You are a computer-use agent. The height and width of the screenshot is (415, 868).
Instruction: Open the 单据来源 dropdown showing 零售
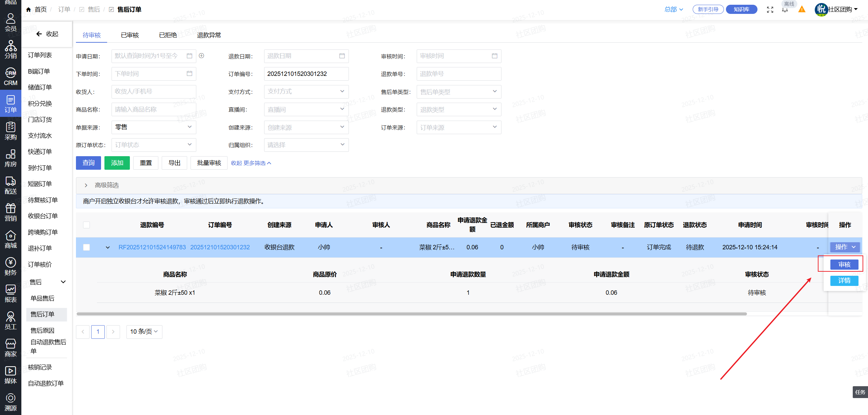coord(154,127)
